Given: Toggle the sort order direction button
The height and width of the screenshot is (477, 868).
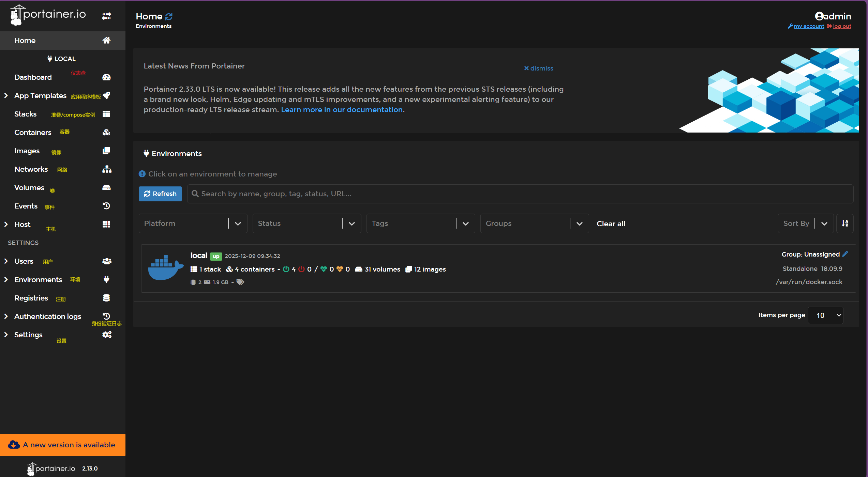Looking at the screenshot, I should pos(845,224).
